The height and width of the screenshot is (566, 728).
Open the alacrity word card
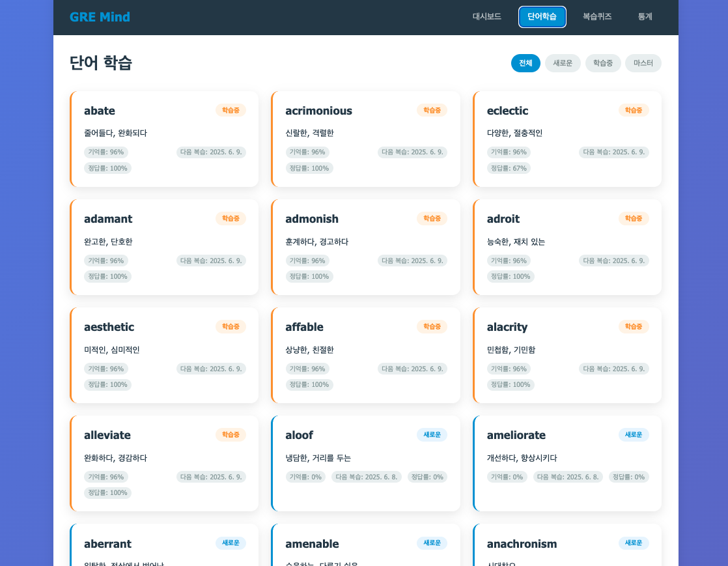(x=567, y=355)
